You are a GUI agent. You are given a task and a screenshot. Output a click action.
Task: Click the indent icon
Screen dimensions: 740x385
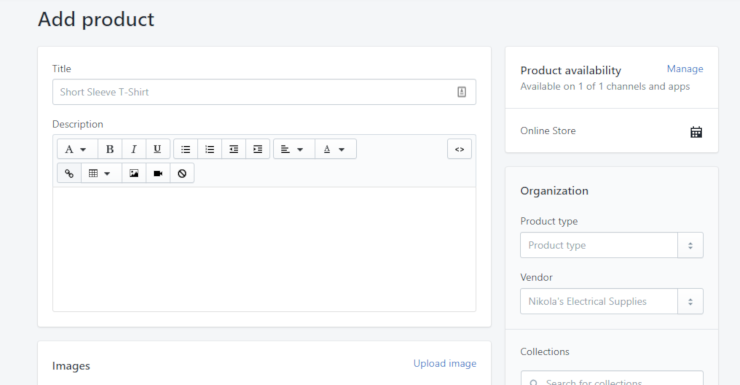[258, 149]
